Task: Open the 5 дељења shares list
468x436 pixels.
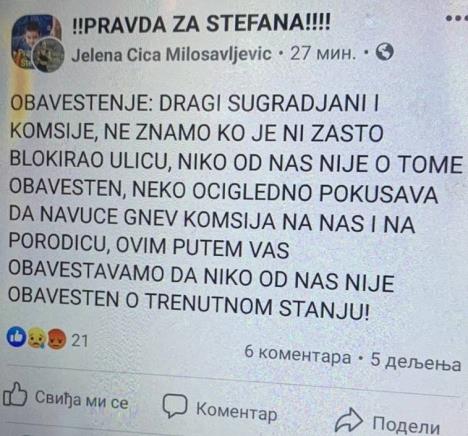Action: pos(416,363)
